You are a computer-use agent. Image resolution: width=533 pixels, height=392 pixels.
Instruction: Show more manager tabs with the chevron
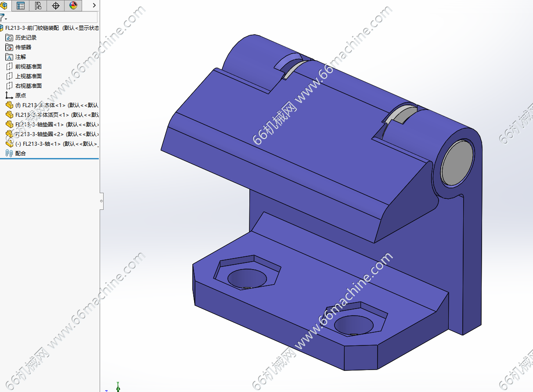pos(94,6)
